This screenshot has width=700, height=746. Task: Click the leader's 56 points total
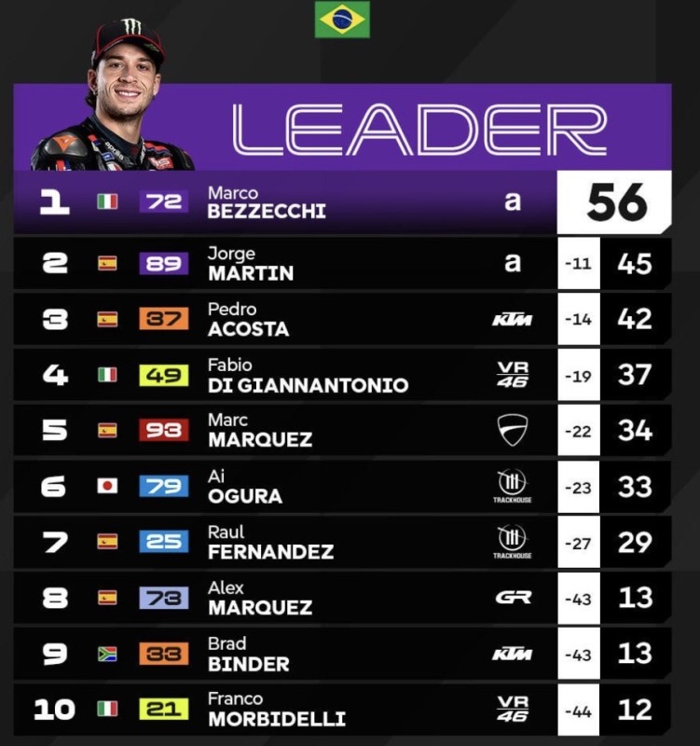615,202
